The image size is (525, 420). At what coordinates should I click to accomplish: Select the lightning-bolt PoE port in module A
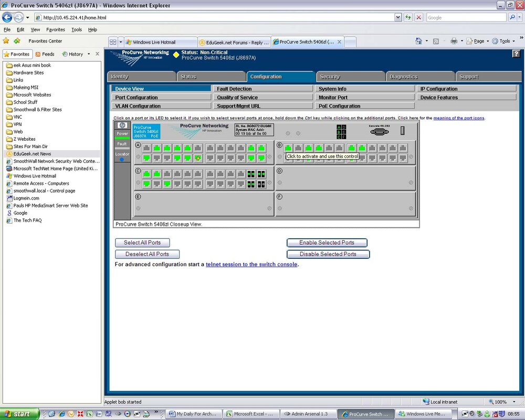(198, 158)
